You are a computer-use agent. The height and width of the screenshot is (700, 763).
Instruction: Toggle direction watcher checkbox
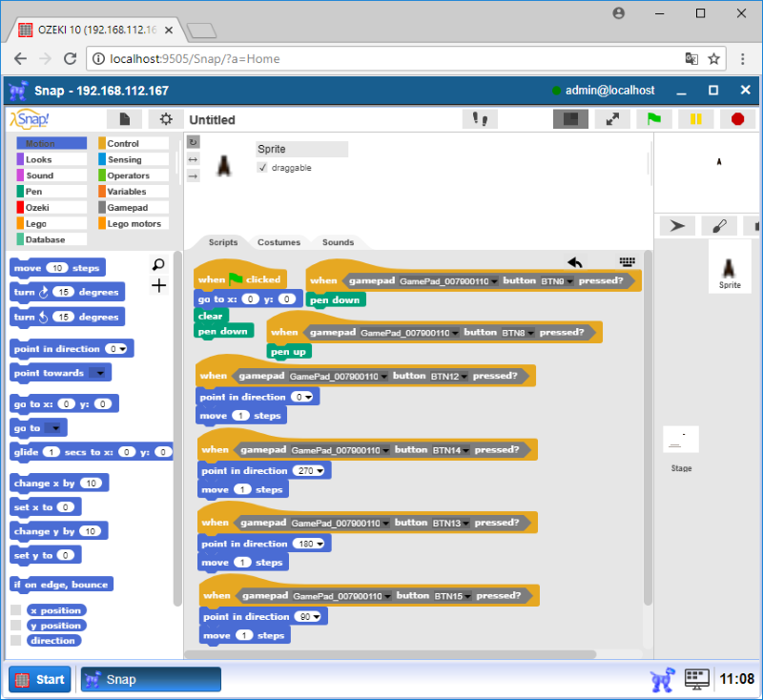16,640
